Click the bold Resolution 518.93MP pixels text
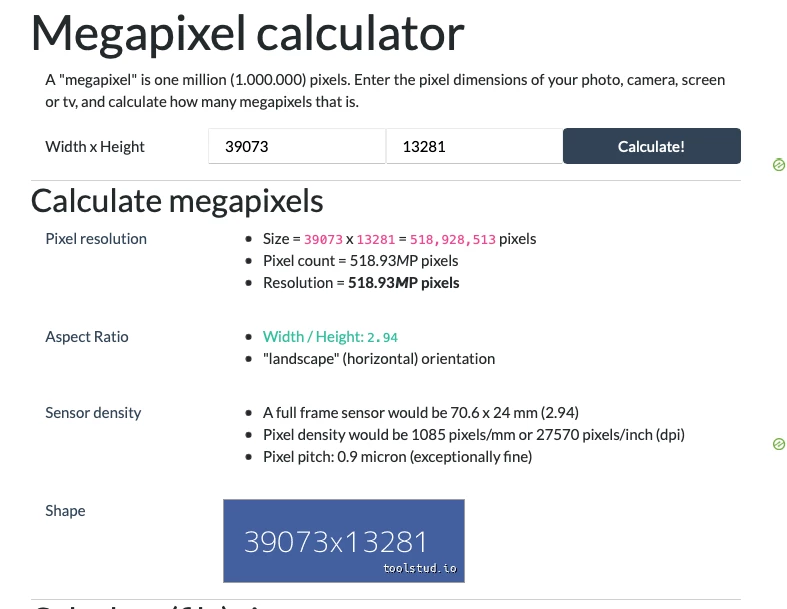 tap(361, 283)
